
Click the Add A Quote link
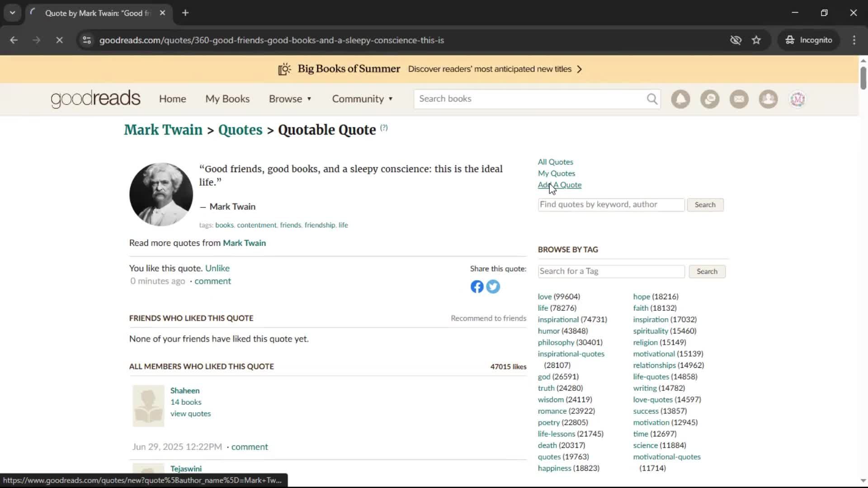[x=560, y=185]
